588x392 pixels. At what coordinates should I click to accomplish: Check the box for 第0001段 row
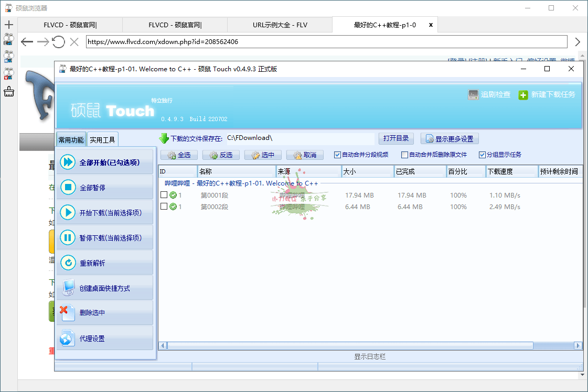(164, 195)
